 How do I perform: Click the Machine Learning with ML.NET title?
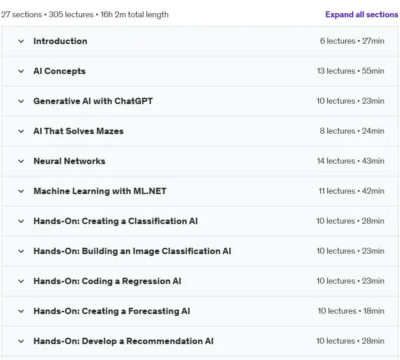coord(100,191)
